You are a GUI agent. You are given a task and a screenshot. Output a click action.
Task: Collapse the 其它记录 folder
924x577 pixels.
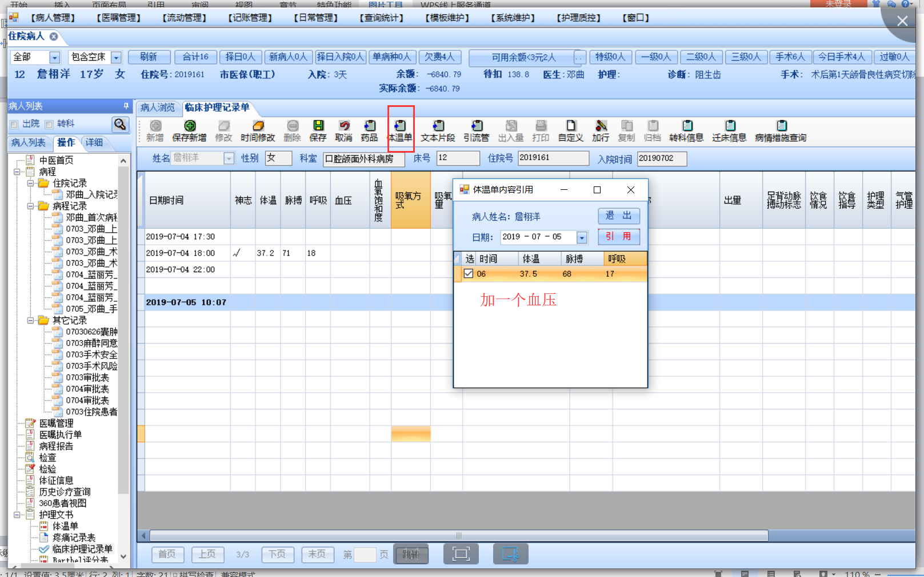pos(31,320)
